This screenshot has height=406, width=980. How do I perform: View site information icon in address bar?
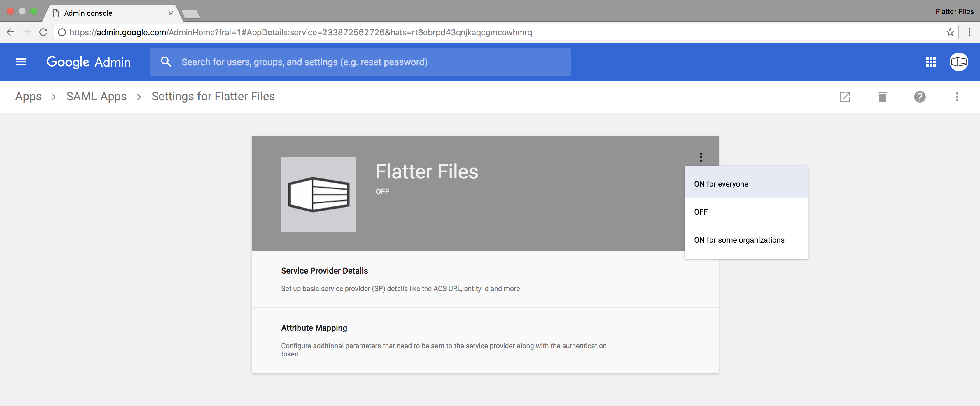(x=62, y=32)
